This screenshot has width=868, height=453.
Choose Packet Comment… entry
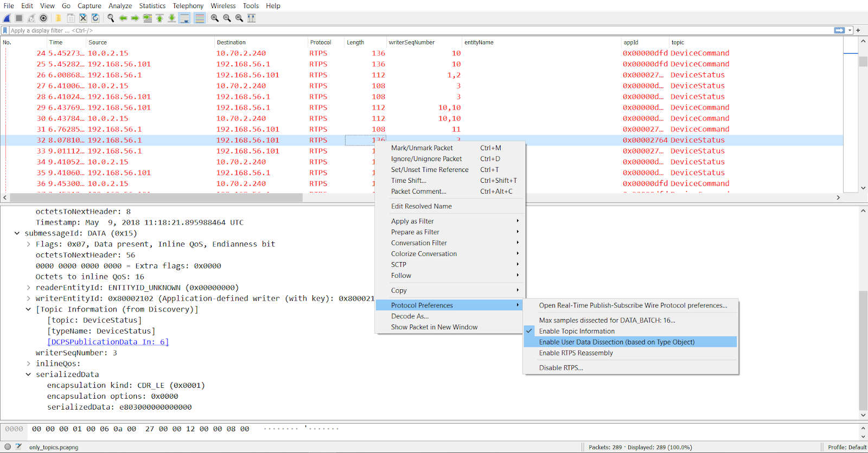pyautogui.click(x=450, y=192)
